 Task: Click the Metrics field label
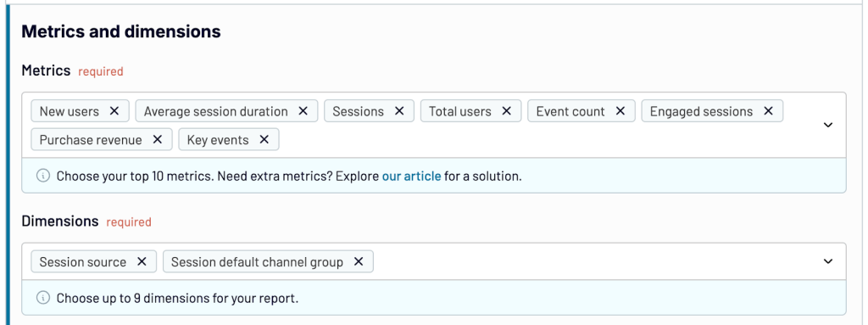(46, 70)
